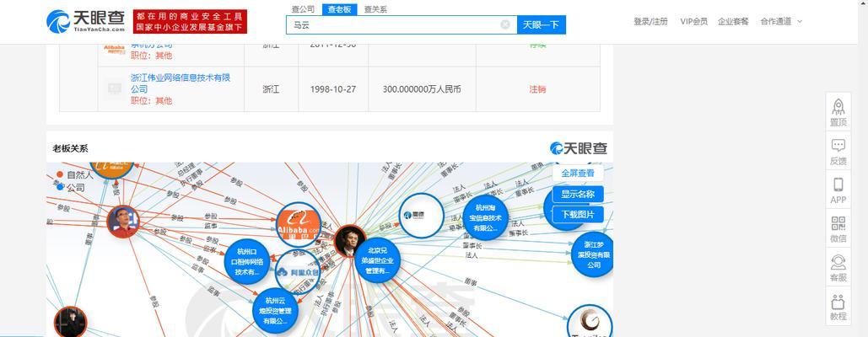Click the 老板关系 section title
This screenshot has height=337, width=868.
pyautogui.click(x=70, y=148)
